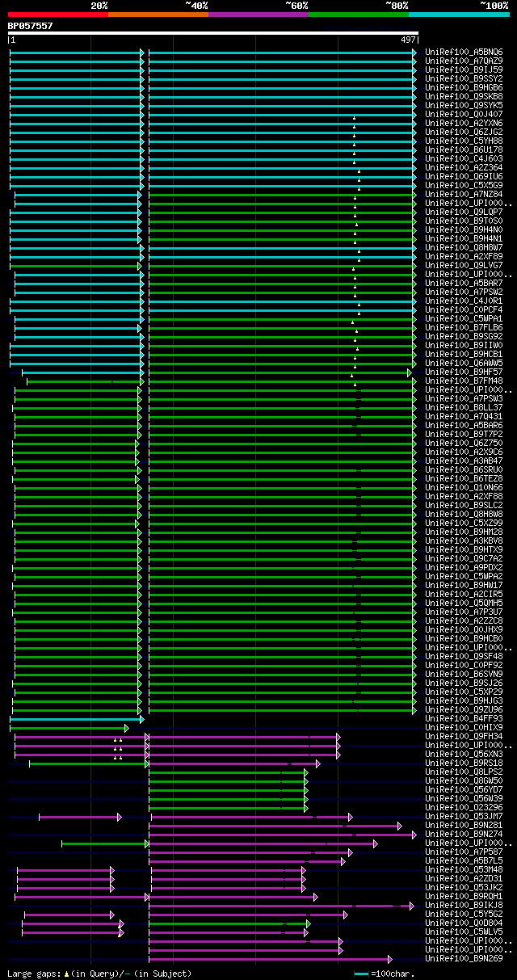Select the UniRef100_A7P587 label
517x980 pixels.
point(464,852)
